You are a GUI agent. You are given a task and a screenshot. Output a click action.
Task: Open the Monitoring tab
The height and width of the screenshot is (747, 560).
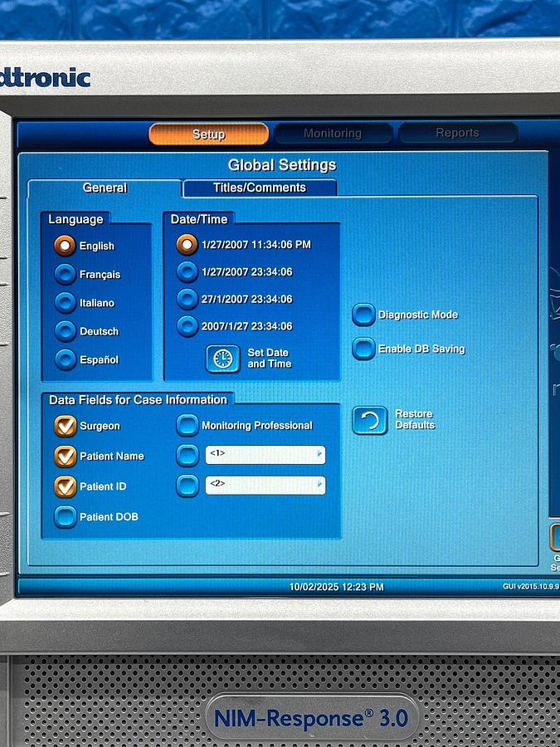pyautogui.click(x=333, y=134)
